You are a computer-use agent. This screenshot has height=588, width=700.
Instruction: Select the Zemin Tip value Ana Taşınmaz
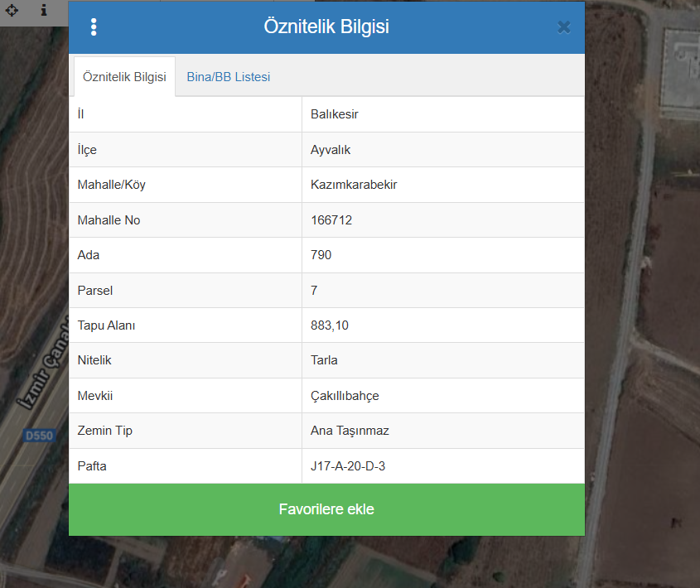pos(350,431)
